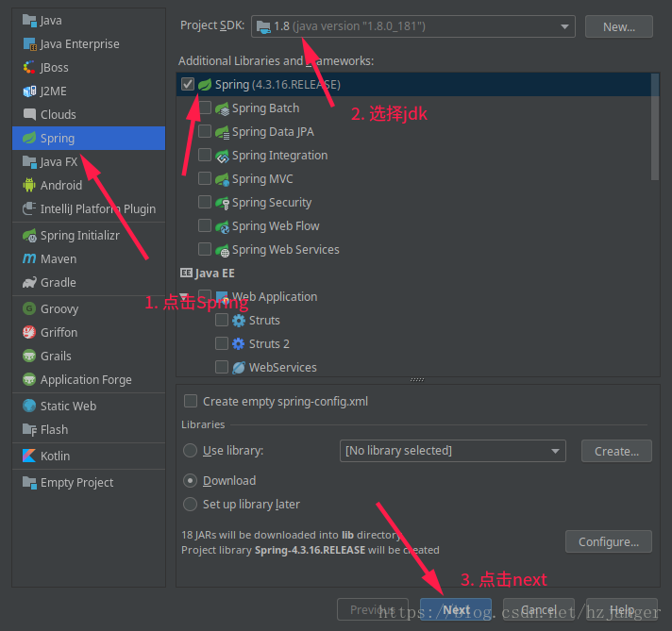Click the IntelliJ Platform Plugin icon
This screenshot has width=672, height=631.
pyautogui.click(x=29, y=208)
